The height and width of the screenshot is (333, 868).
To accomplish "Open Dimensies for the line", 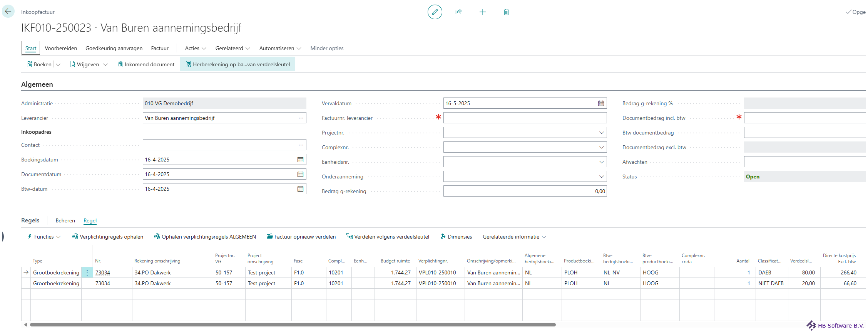I will coord(456,237).
